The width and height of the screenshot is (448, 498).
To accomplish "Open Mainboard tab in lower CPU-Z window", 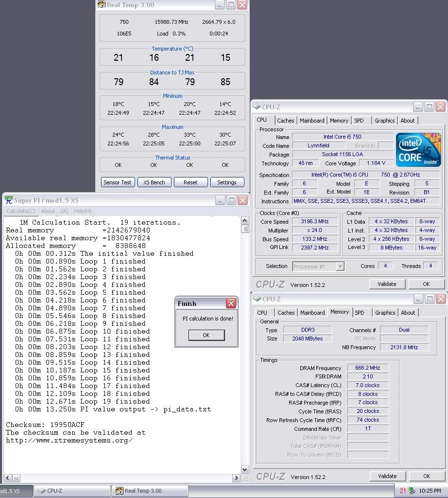I will coord(312,313).
